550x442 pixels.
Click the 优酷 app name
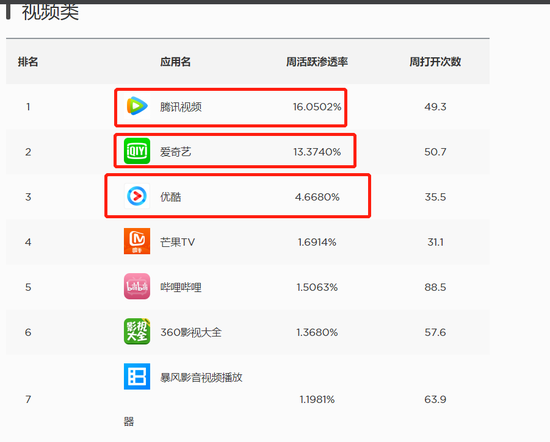point(171,197)
